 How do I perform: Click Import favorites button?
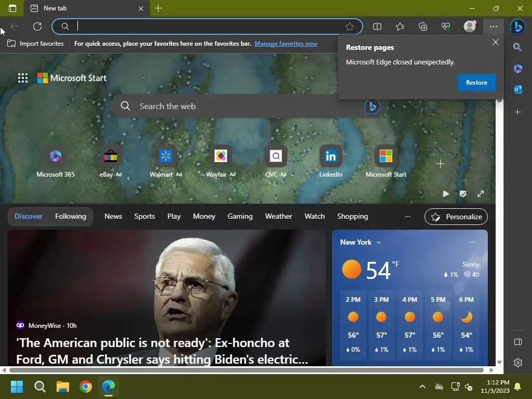point(35,44)
